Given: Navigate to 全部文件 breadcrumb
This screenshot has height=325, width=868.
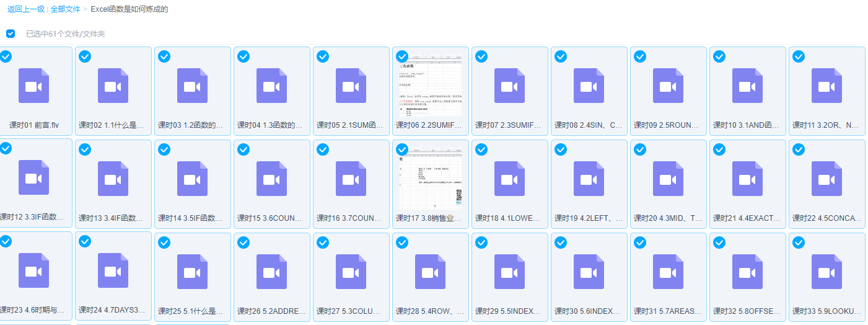Looking at the screenshot, I should point(65,9).
